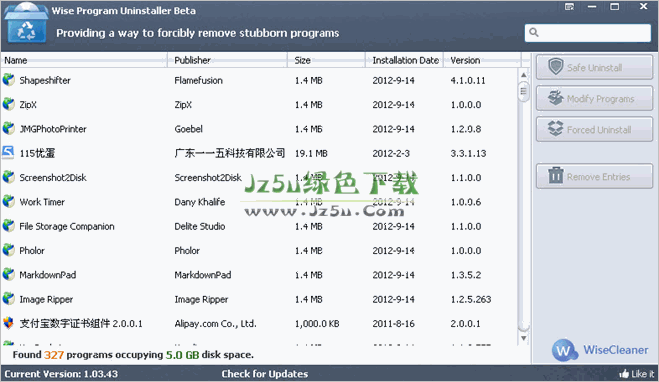Click the Pholor program icon
Screen dimensions: 659x382
pos(8,250)
